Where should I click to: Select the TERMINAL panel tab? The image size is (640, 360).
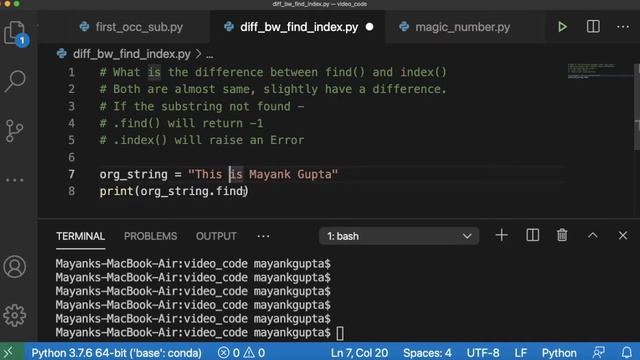click(x=80, y=236)
